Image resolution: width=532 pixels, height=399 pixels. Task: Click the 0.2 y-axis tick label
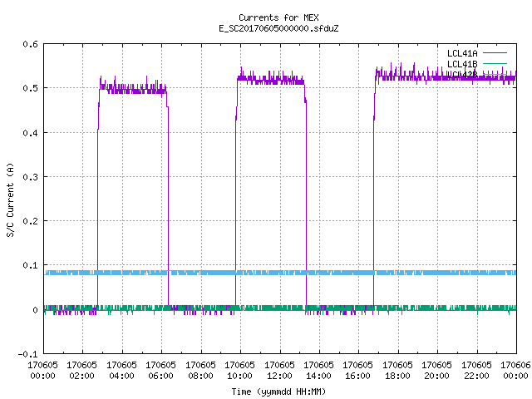coord(30,221)
